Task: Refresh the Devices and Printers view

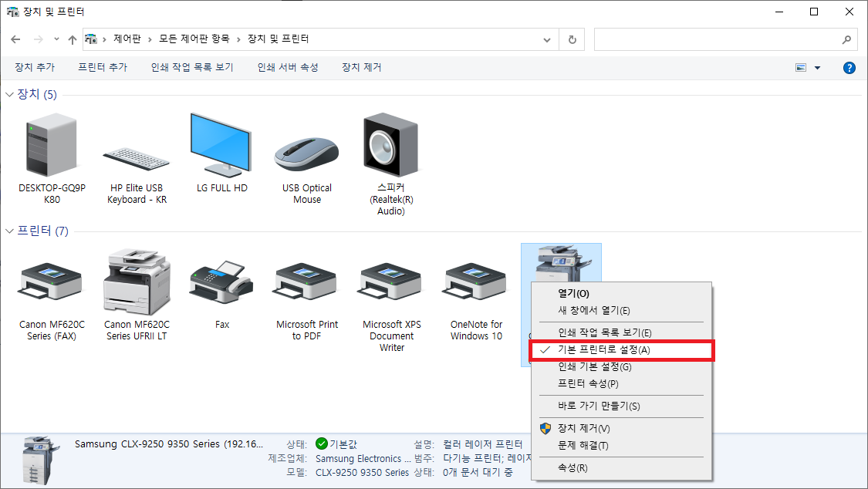Action: [572, 39]
